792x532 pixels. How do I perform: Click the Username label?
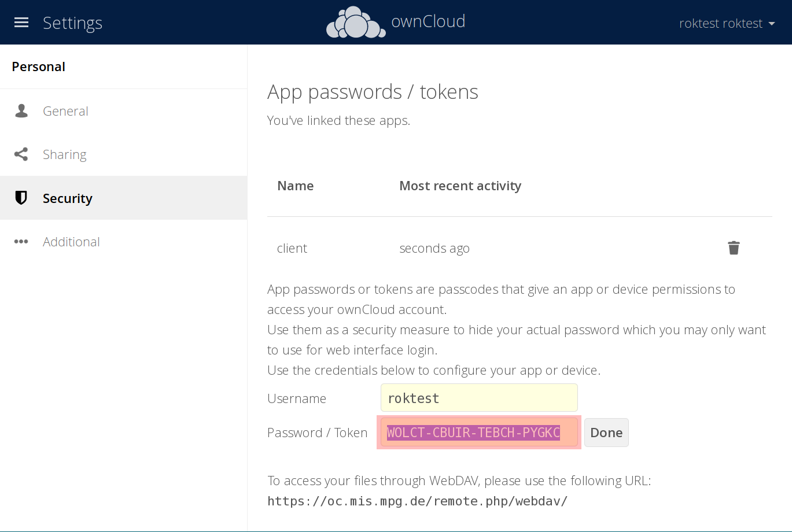point(297,398)
